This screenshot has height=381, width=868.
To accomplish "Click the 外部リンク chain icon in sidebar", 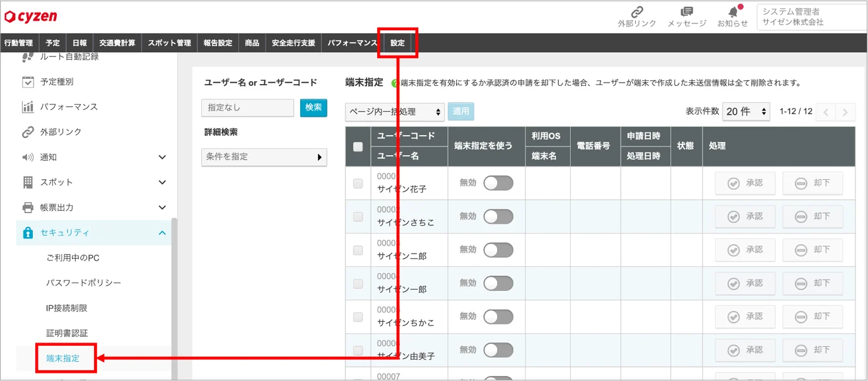I will (x=28, y=132).
